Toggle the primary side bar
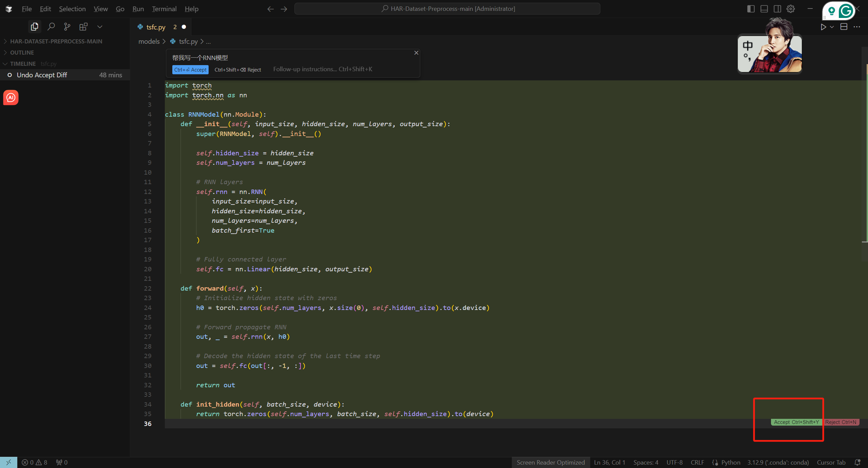The image size is (868, 468). click(x=751, y=9)
